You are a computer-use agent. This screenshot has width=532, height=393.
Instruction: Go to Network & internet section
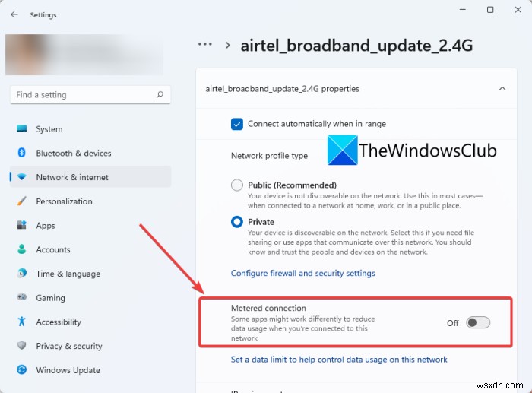72,177
